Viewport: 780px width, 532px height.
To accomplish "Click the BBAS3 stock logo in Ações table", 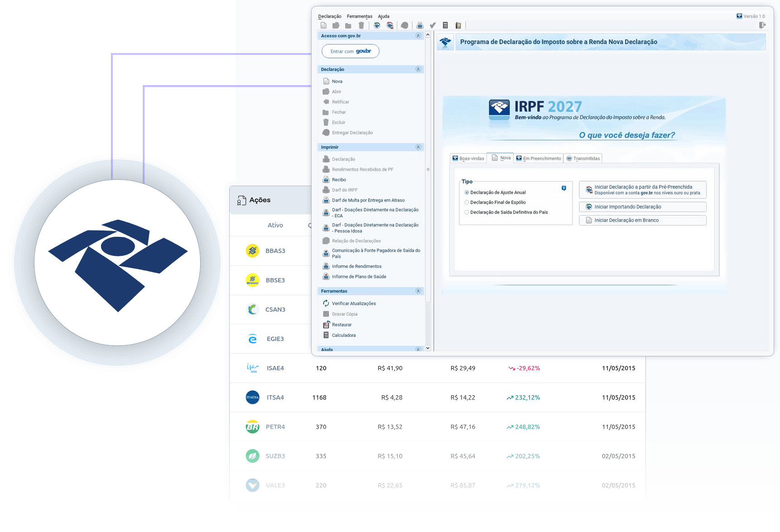I will coord(253,250).
